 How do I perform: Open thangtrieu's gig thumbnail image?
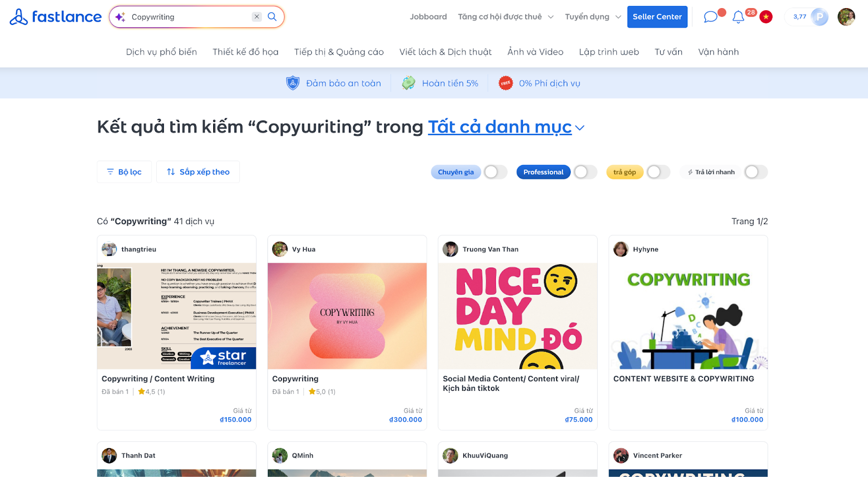(177, 316)
